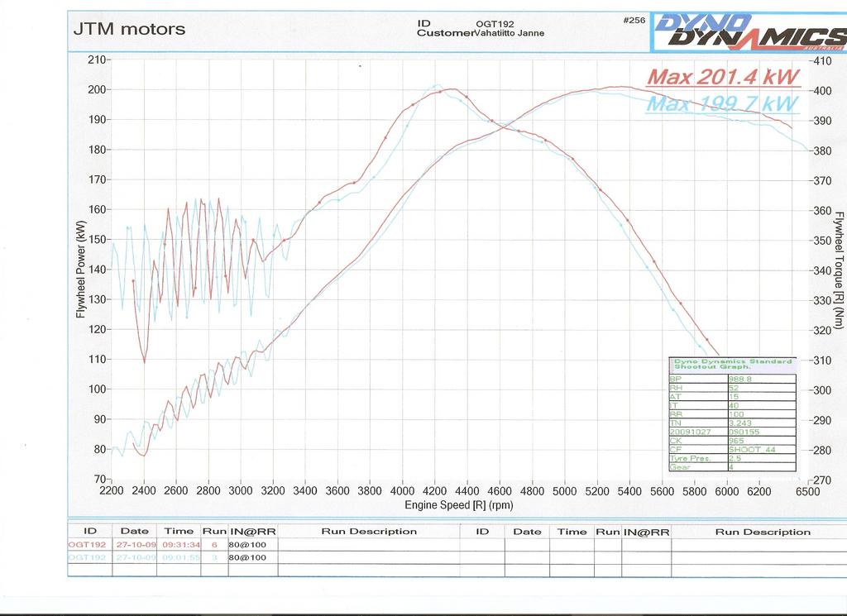Click the Dyno Dynamics logo

click(749, 32)
